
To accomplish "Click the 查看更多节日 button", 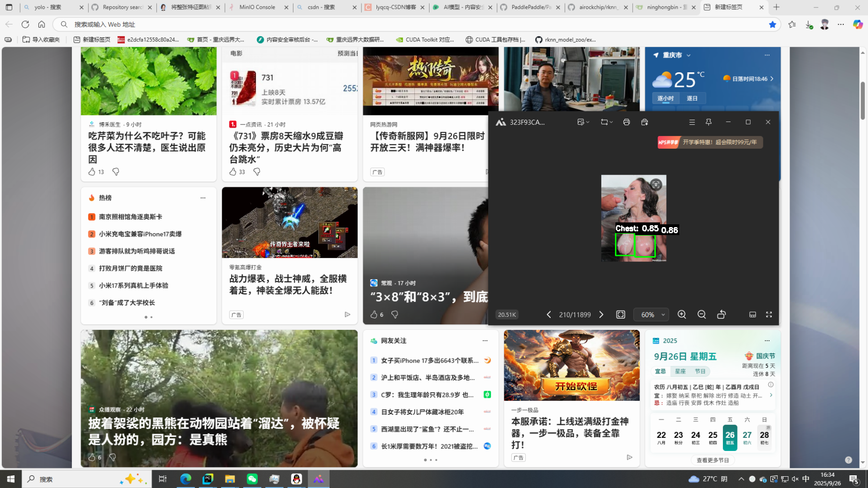I will pos(713,460).
